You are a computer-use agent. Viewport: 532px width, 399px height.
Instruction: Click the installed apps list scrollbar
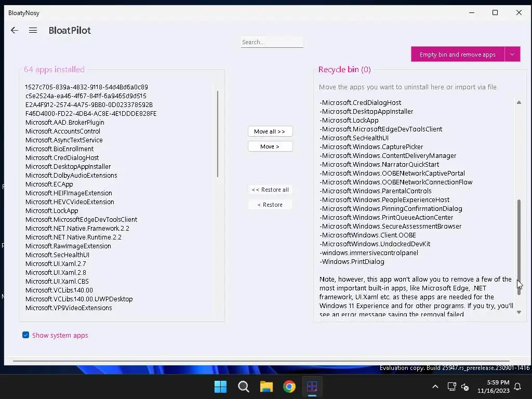tap(218, 134)
